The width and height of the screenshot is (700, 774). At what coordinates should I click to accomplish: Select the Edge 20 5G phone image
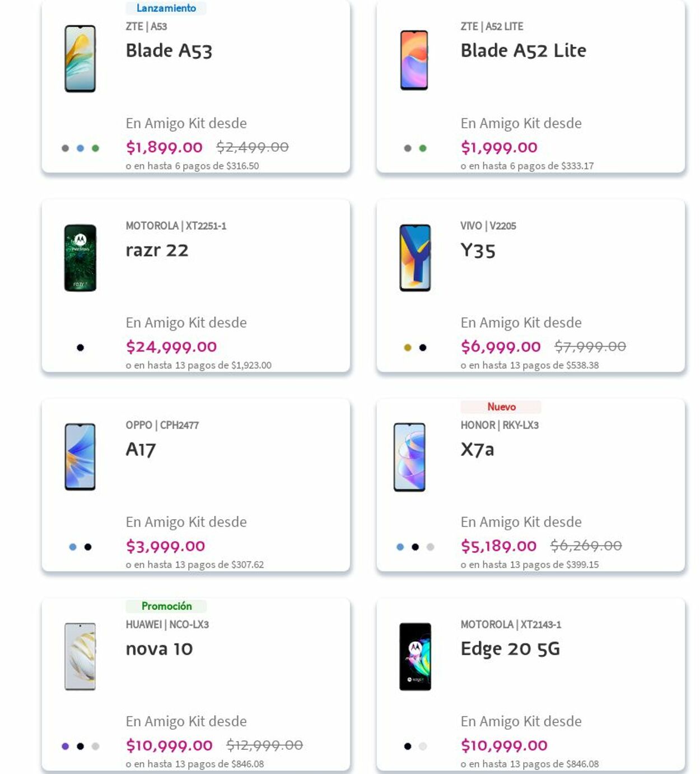click(x=415, y=656)
